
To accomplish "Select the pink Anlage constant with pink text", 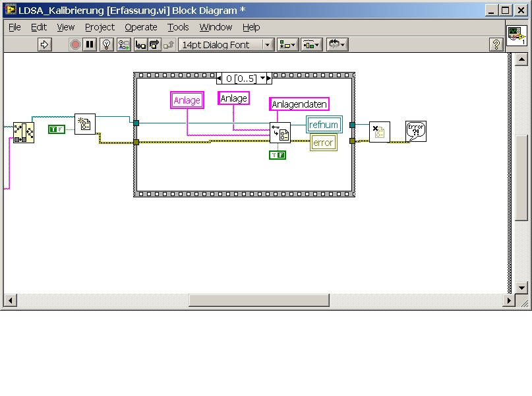I will [x=187, y=100].
